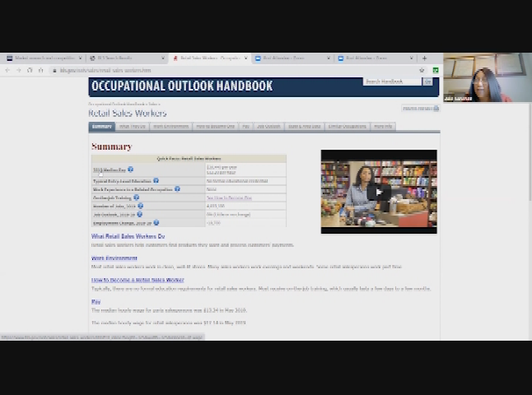Click the Search Handbook input field

[392, 81]
